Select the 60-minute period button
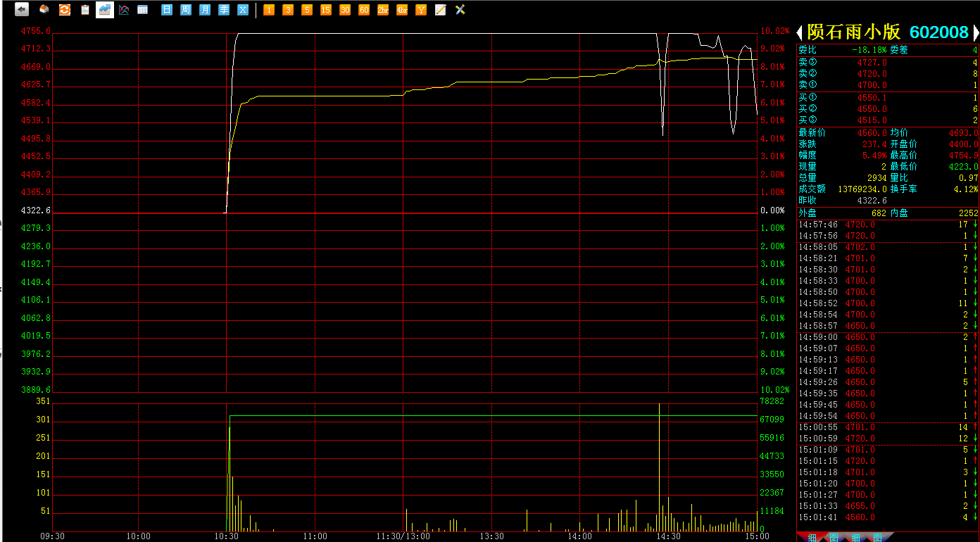 [x=364, y=10]
